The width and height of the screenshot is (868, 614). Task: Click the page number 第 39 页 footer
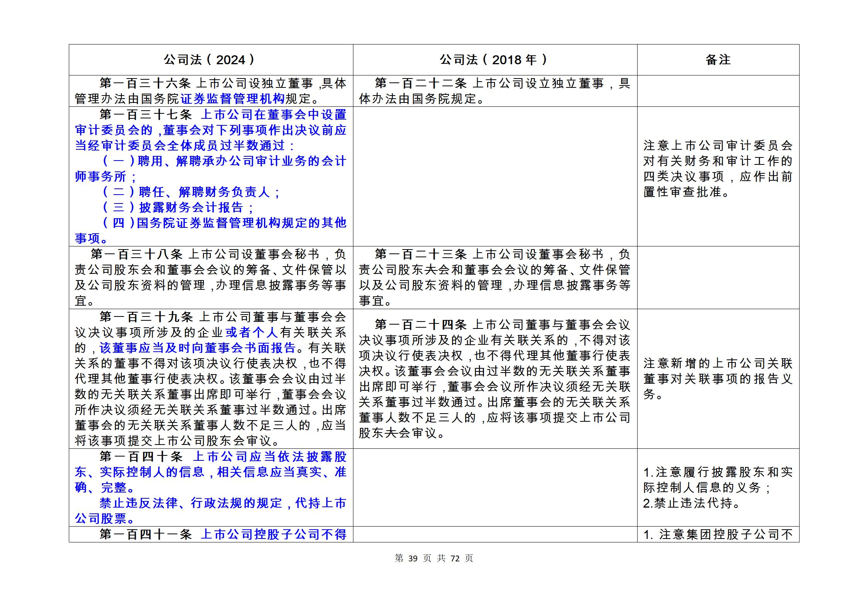point(413,558)
